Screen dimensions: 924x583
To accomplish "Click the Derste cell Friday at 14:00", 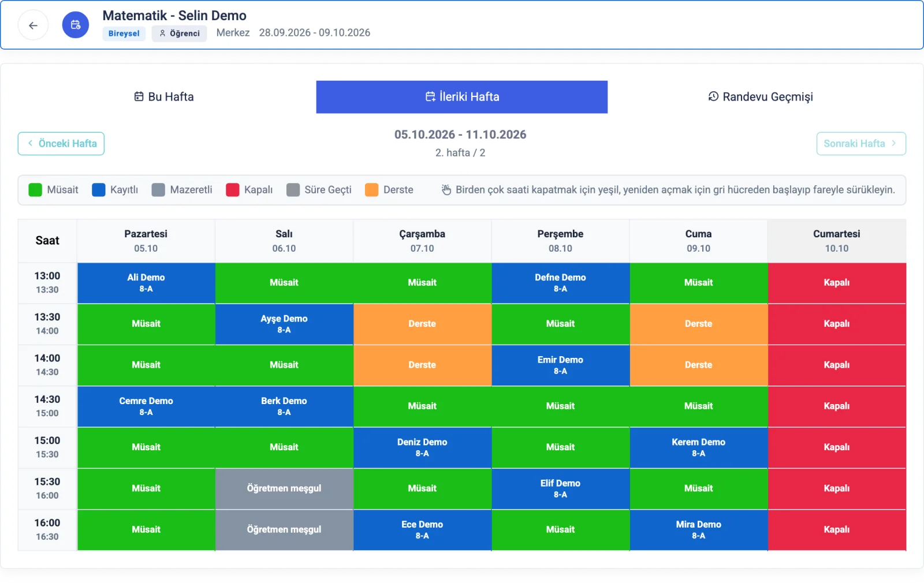I will click(699, 365).
